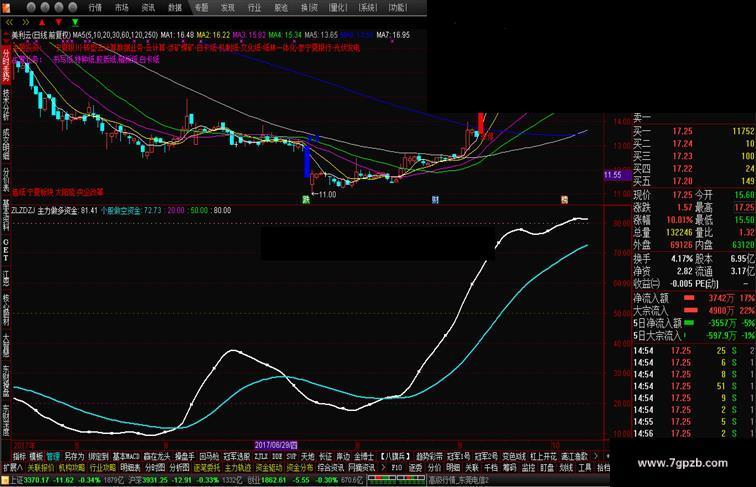Open the 主力轨迹 tab
The height and width of the screenshot is (487, 756).
tap(238, 468)
